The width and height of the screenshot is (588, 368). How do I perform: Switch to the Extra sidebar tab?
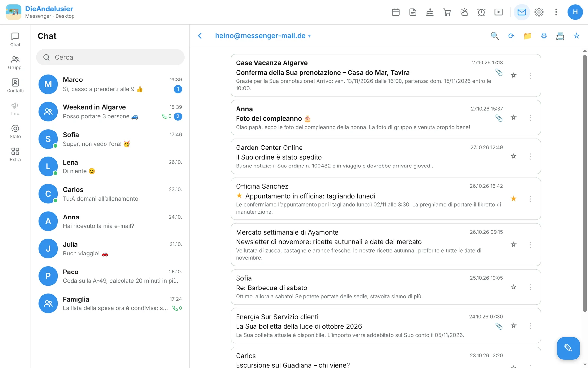(15, 154)
